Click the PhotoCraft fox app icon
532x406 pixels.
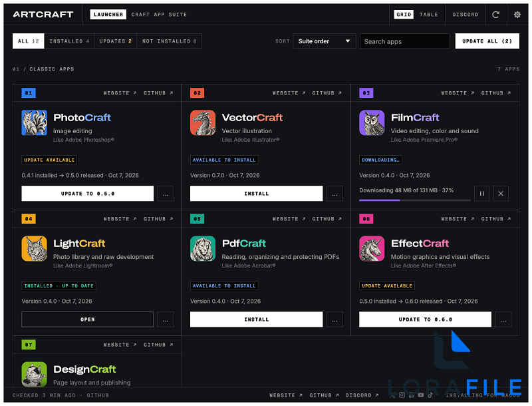tap(35, 122)
